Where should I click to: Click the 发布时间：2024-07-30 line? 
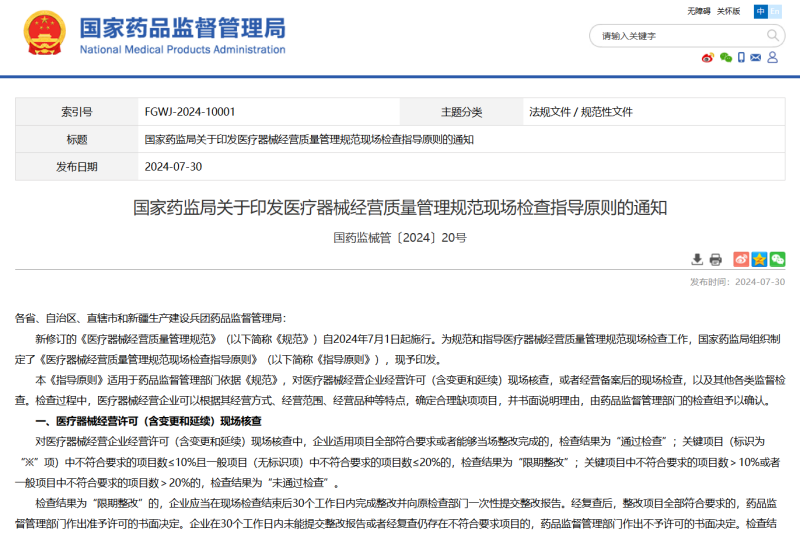coord(737,282)
